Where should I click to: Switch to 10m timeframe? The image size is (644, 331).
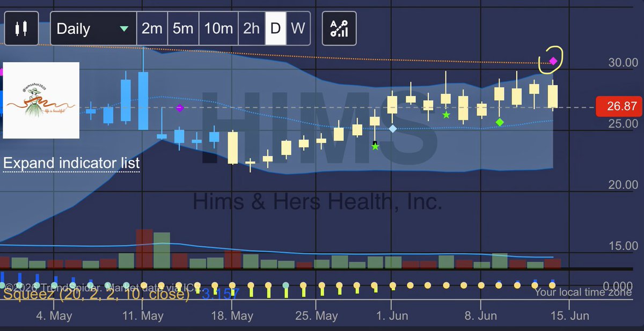[x=218, y=28]
